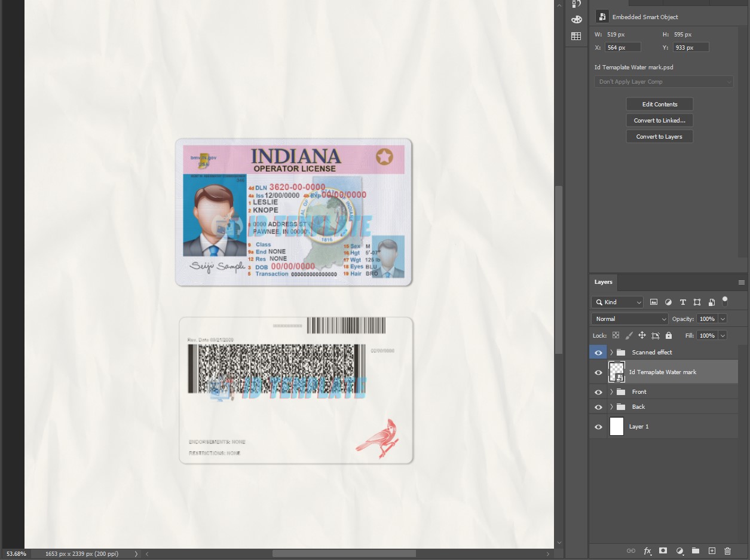750x560 pixels.
Task: Open the Layers panel menu icon
Action: (742, 282)
